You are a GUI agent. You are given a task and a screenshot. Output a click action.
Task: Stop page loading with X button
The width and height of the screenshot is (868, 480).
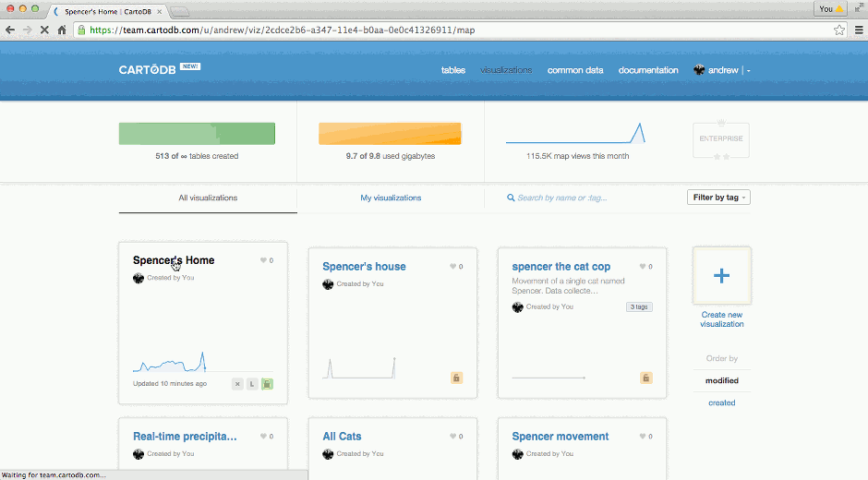coord(45,30)
